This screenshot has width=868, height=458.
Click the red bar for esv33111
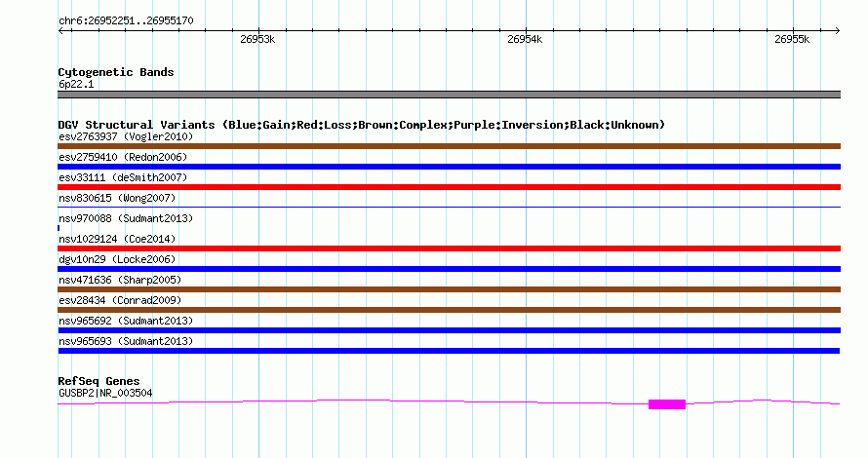click(449, 187)
